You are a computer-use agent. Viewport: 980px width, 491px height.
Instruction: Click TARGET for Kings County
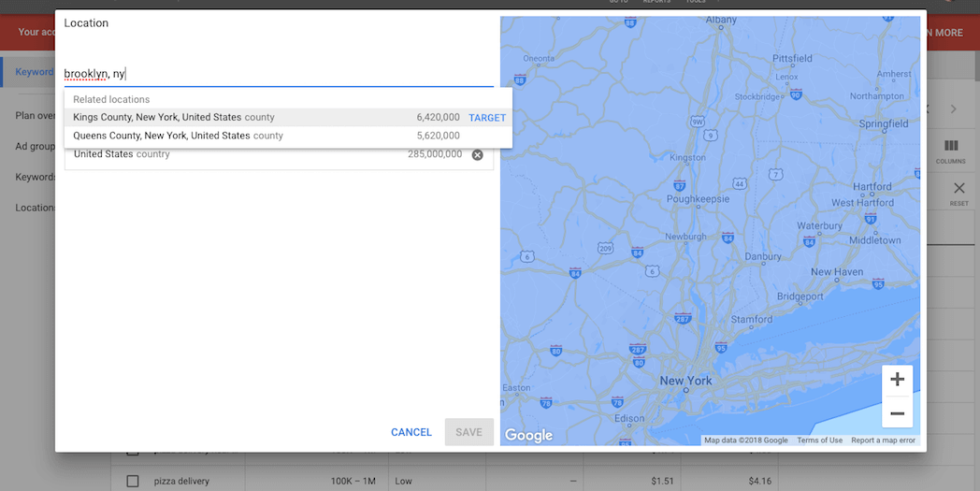487,118
